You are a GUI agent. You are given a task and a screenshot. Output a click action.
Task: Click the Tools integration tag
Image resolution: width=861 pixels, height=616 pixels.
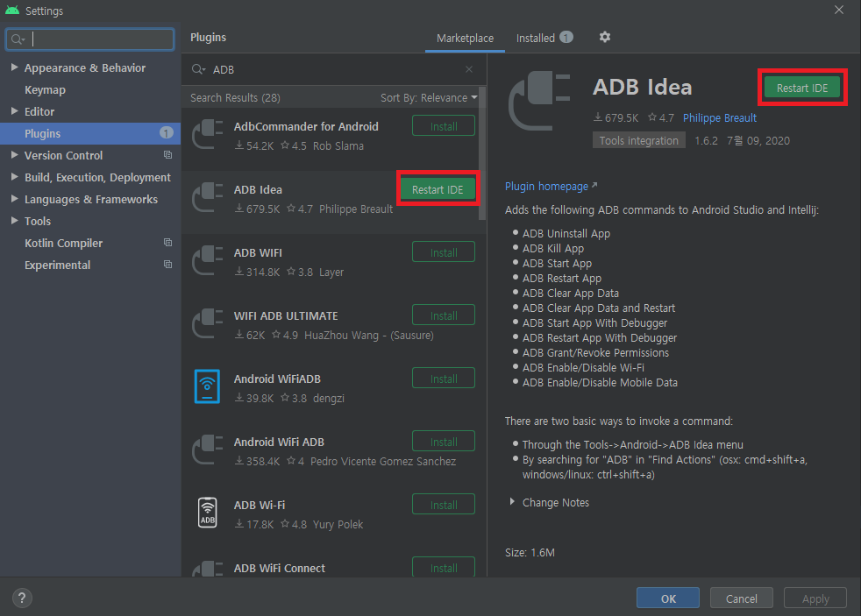638,140
